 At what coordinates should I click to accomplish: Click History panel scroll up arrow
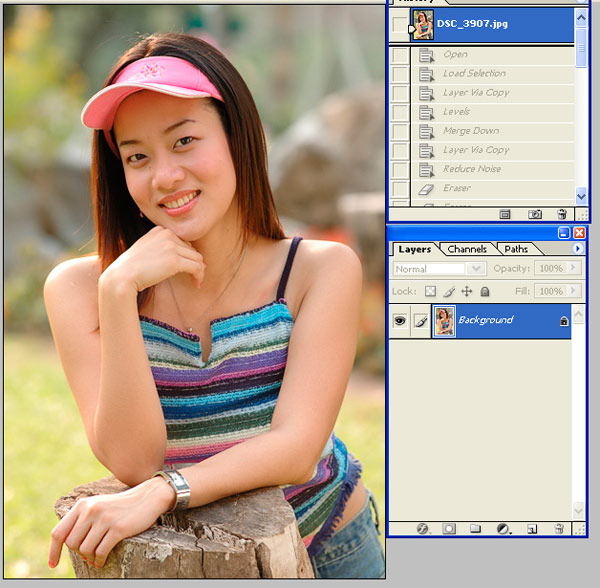pos(581,18)
